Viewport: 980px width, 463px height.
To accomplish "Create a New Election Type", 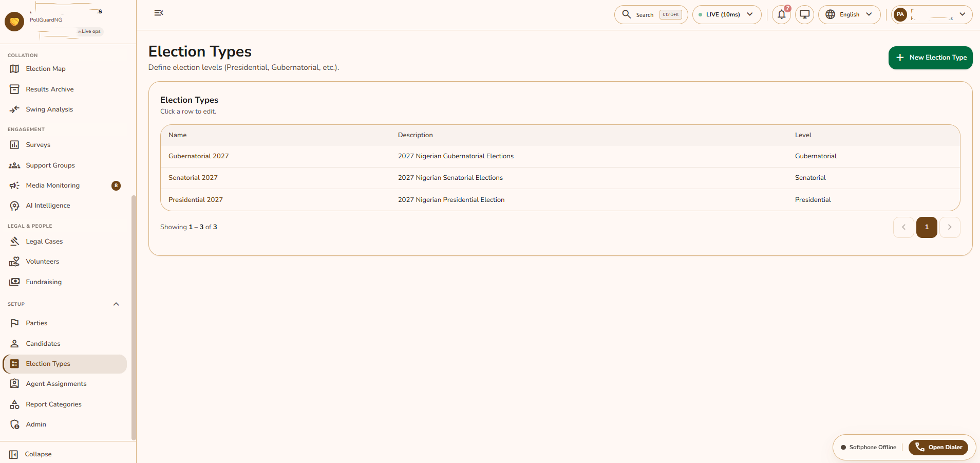I will [930, 58].
